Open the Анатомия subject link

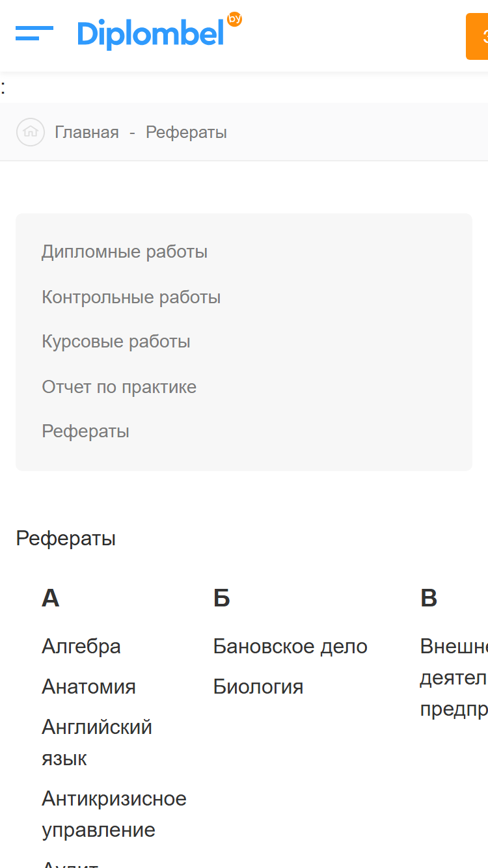89,686
